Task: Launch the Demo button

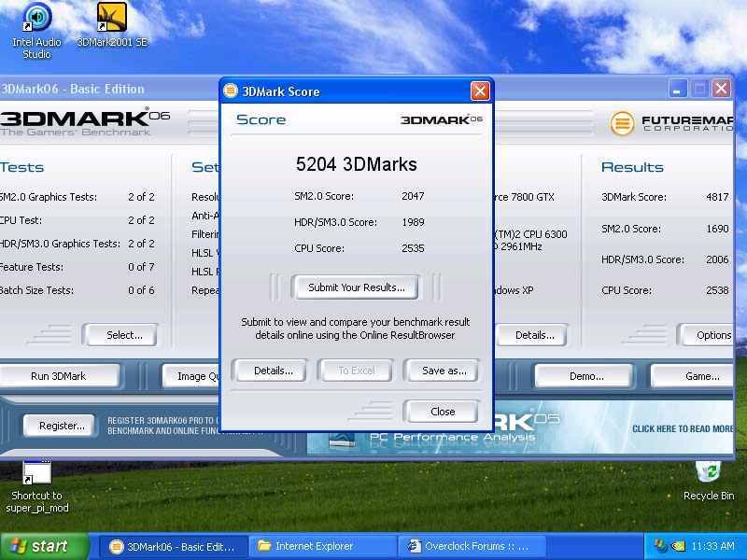Action: pyautogui.click(x=586, y=376)
